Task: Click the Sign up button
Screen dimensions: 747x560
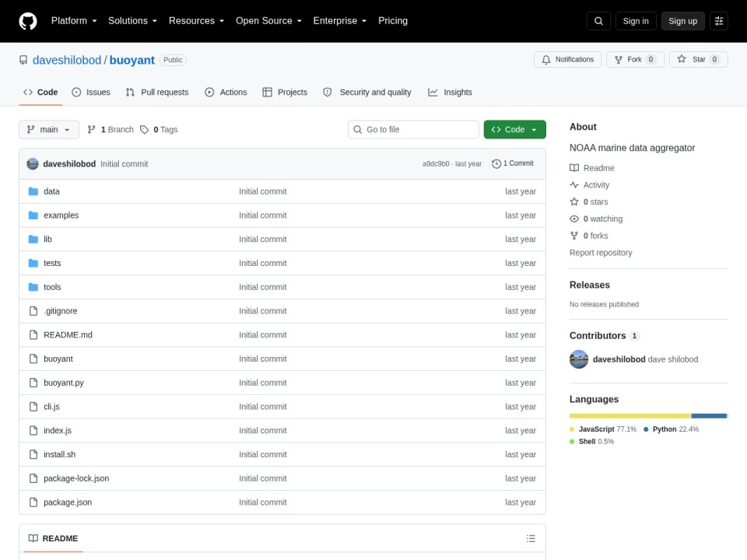Action: pyautogui.click(x=682, y=21)
